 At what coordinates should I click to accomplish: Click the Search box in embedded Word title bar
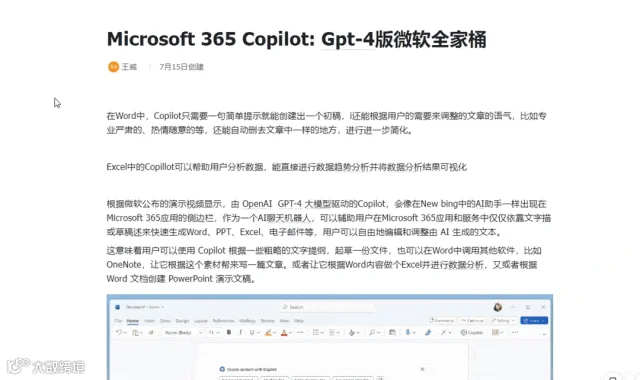[x=327, y=307]
